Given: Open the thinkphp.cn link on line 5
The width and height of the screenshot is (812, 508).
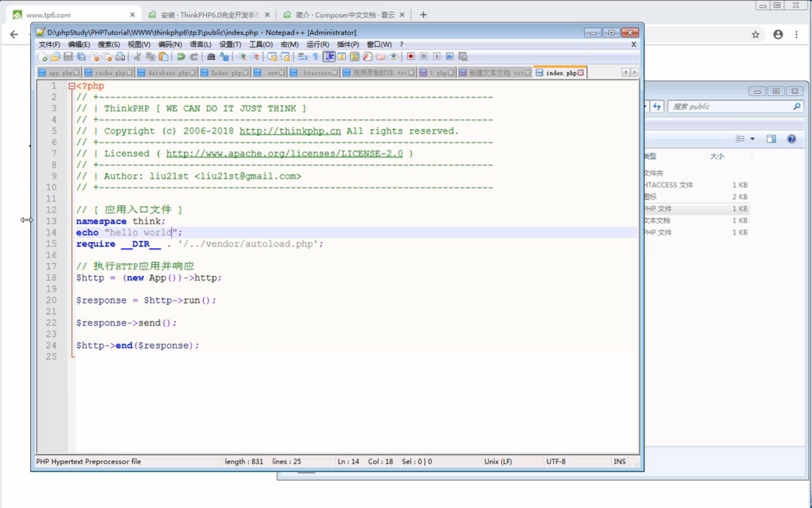Looking at the screenshot, I should coord(290,131).
